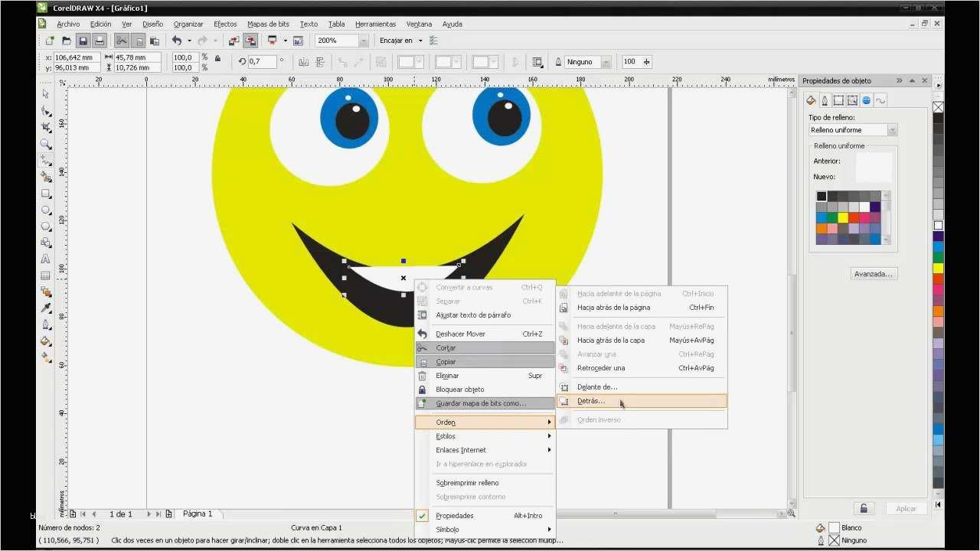
Task: Undo the last action in toolbar
Action: (177, 41)
